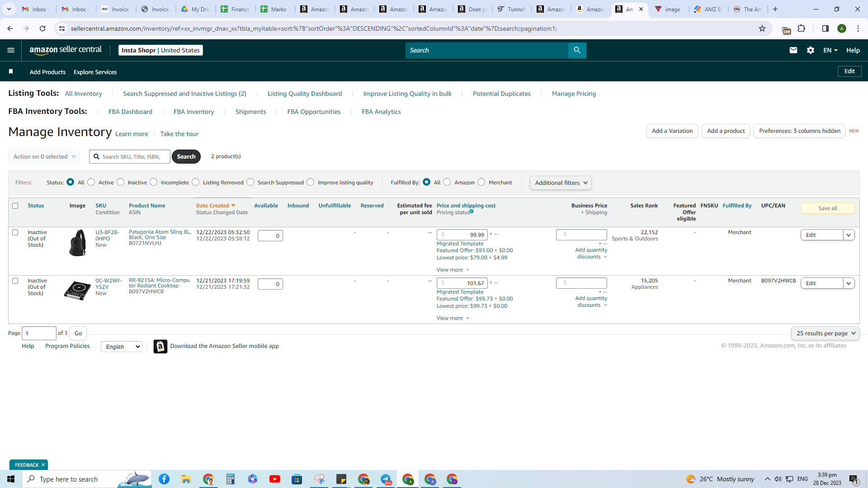Open Edit dropdown arrow for Cooktop row
The height and width of the screenshot is (488, 868).
tap(849, 283)
